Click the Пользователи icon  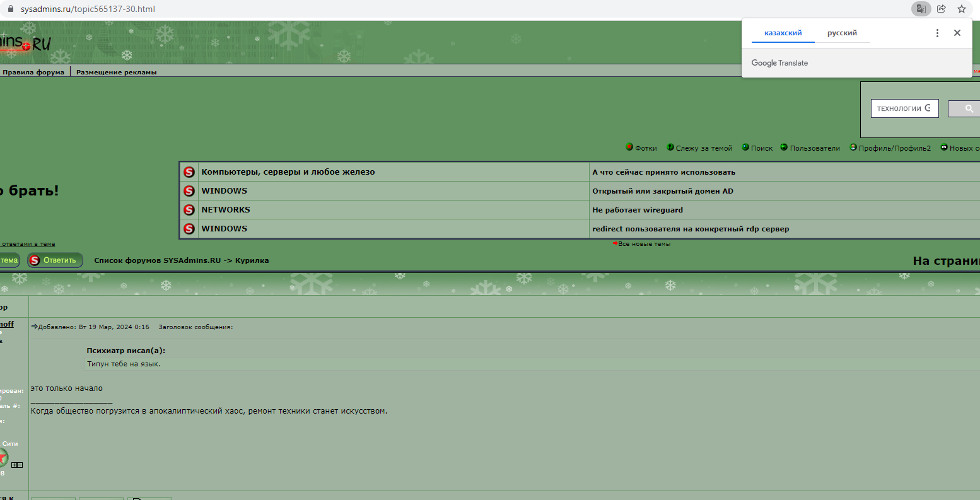[x=784, y=147]
